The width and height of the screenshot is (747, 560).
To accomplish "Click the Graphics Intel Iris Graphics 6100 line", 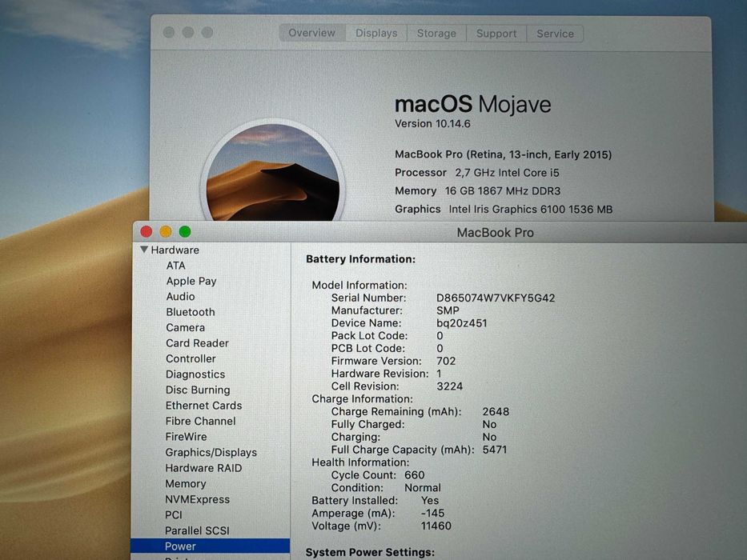I will click(x=504, y=209).
